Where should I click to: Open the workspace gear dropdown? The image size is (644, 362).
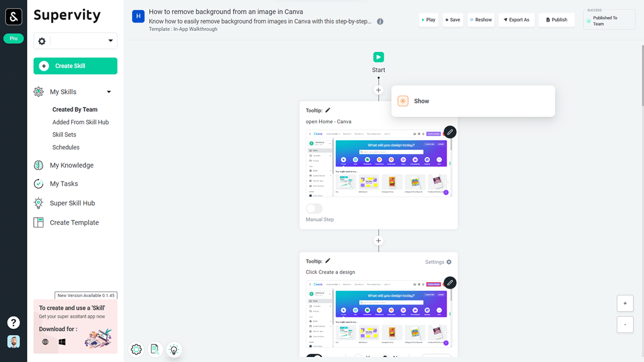tap(75, 41)
